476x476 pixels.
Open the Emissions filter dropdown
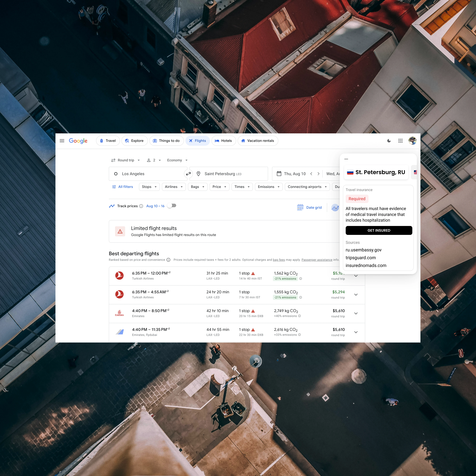269,187
